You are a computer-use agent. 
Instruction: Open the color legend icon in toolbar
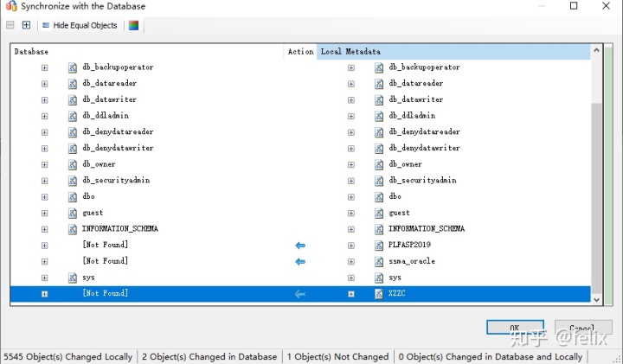[133, 25]
